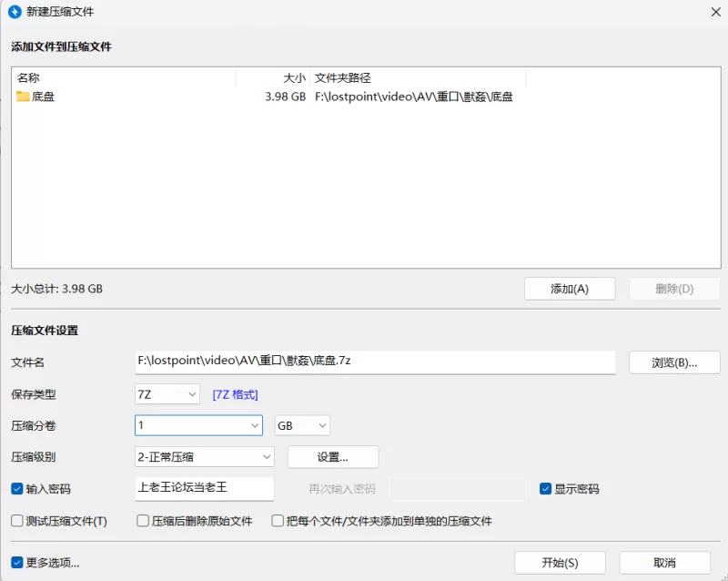The width and height of the screenshot is (728, 581).
Task: Enable 测试压缩文件(T) checkbox
Action: 17,521
